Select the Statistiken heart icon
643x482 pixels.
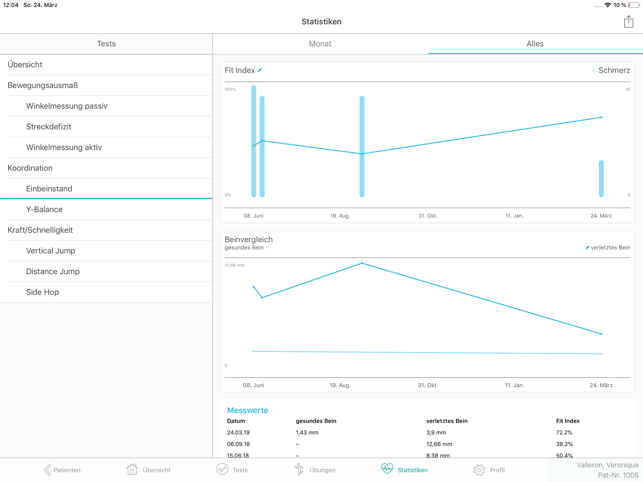coord(387,468)
